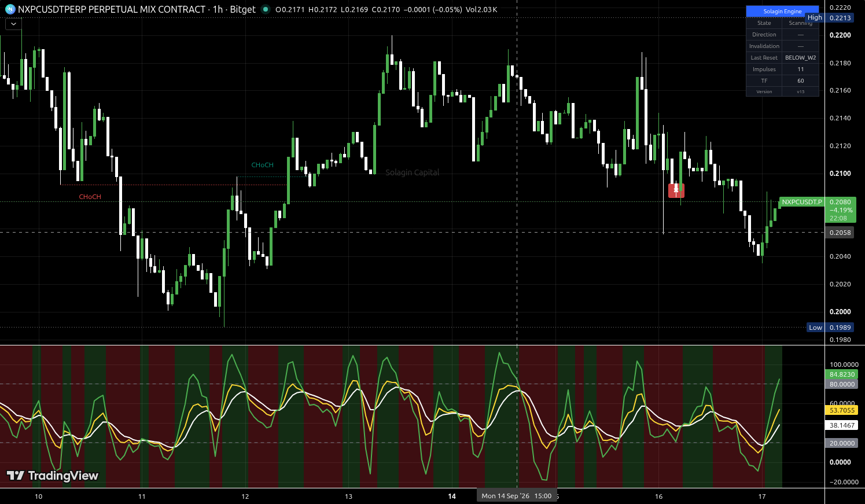Click the NXPC symbol logo icon
The image size is (865, 504).
click(x=10, y=9)
